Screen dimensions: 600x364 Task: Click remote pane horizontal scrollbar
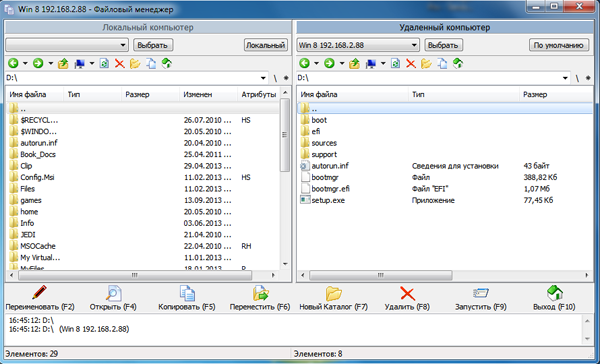(380, 275)
